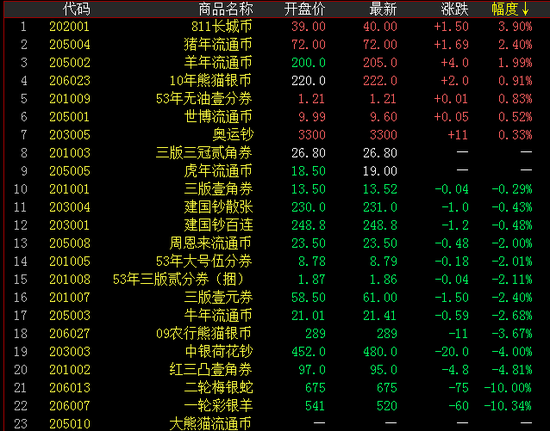Click the +1.69 change of 猪年流通币
The height and width of the screenshot is (431, 550).
(451, 45)
